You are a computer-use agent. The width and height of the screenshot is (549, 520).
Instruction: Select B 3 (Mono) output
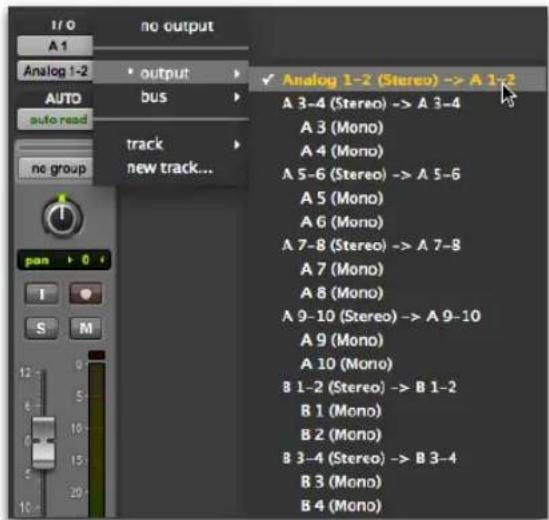point(341,482)
